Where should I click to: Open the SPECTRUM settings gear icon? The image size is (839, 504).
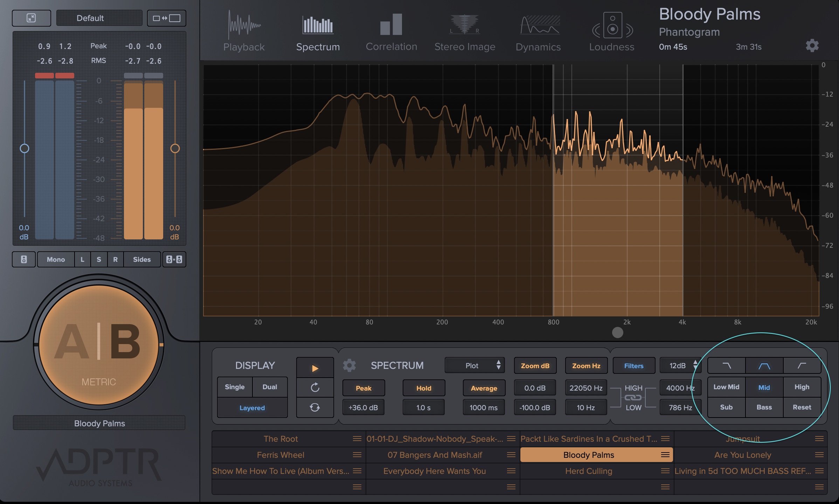tap(349, 365)
